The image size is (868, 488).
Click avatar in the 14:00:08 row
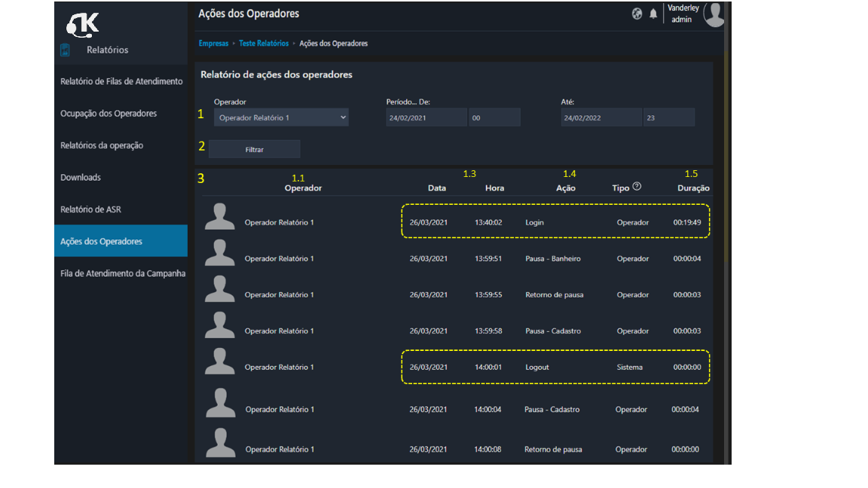(220, 443)
